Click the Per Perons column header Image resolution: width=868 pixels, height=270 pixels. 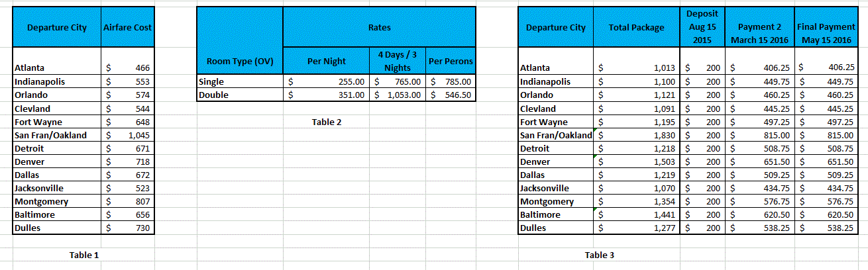tap(451, 62)
